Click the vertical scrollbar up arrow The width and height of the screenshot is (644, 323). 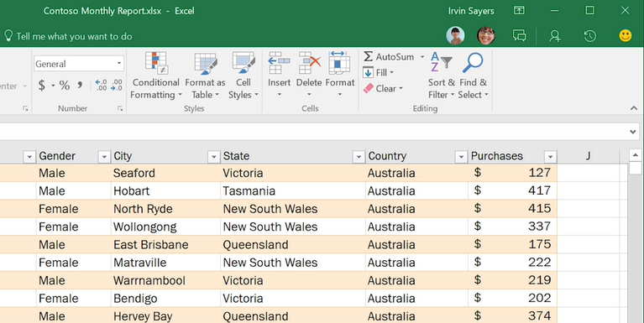click(x=635, y=155)
